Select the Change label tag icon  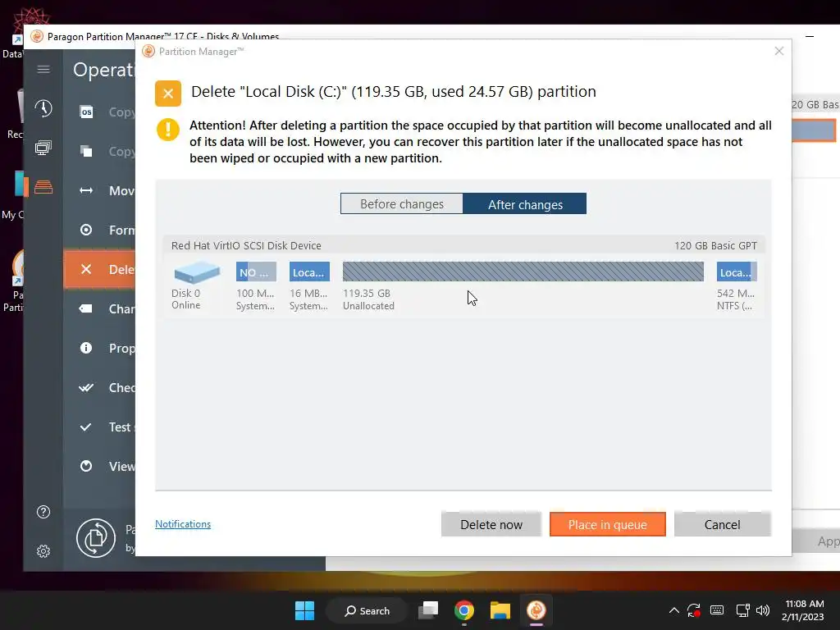point(86,308)
